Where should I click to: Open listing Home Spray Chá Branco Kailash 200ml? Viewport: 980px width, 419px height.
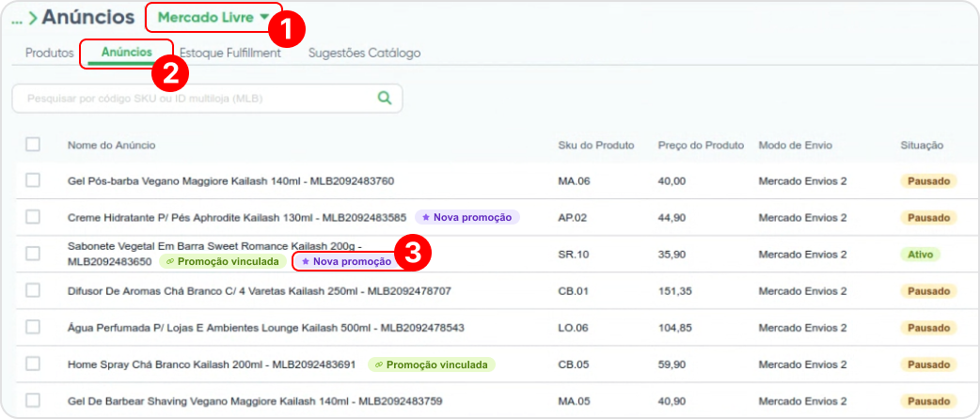(x=212, y=365)
